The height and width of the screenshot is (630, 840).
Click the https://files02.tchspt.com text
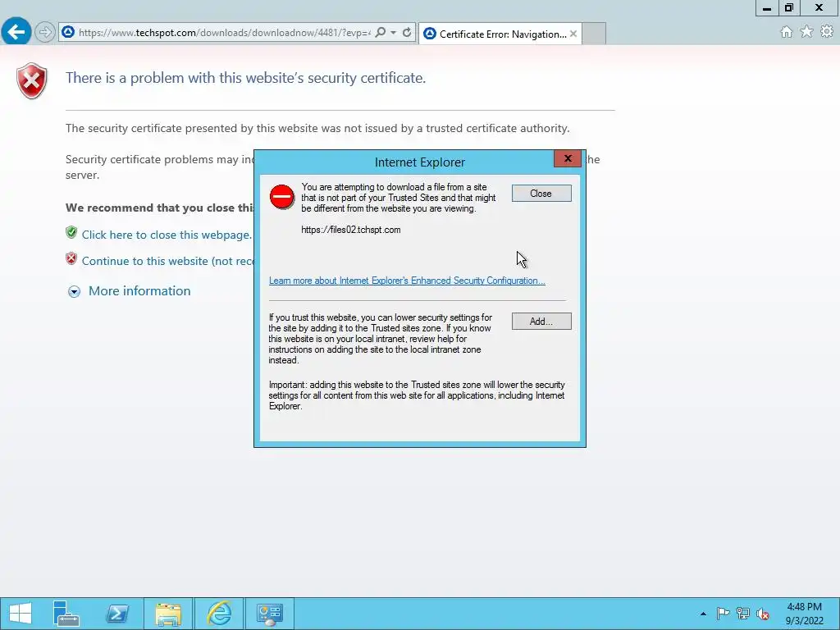(351, 230)
